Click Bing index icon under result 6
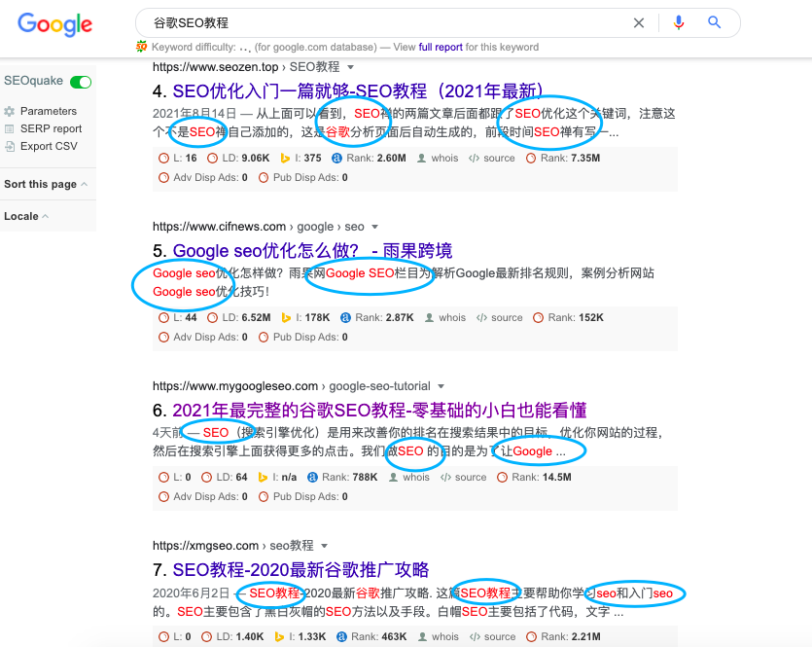 click(x=263, y=477)
